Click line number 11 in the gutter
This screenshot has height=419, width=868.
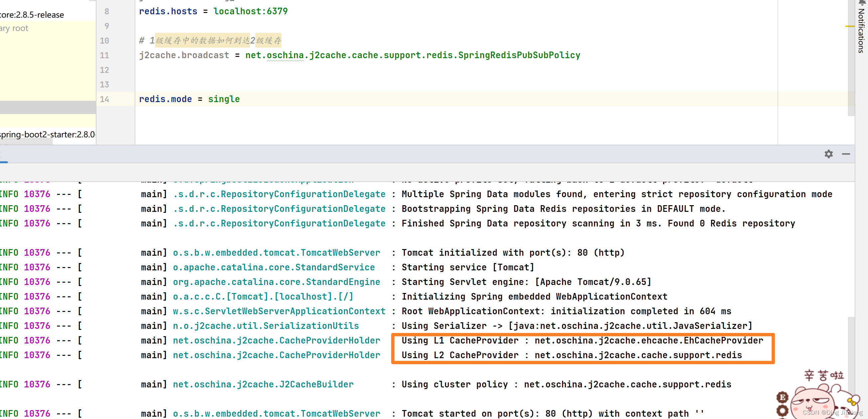pos(104,55)
